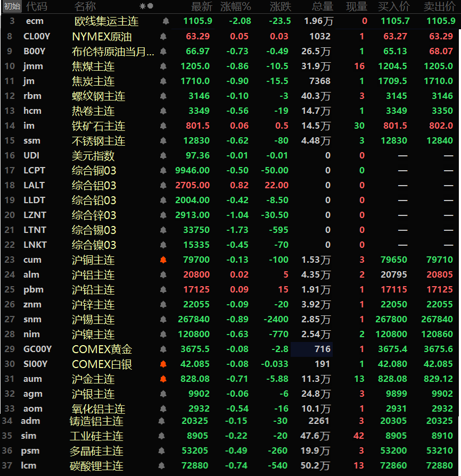Click the bell alert icon for 欧线集运主连
The width and height of the screenshot is (461, 476).
(166, 21)
